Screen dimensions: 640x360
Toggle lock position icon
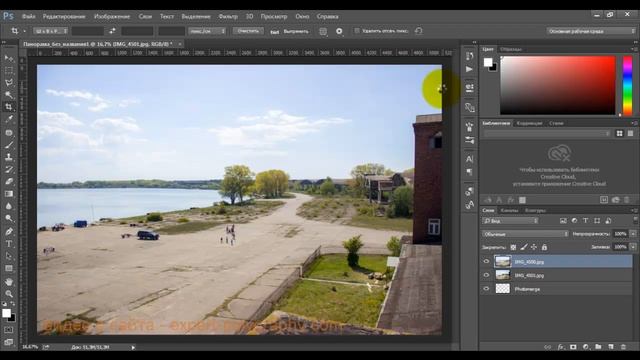point(534,247)
